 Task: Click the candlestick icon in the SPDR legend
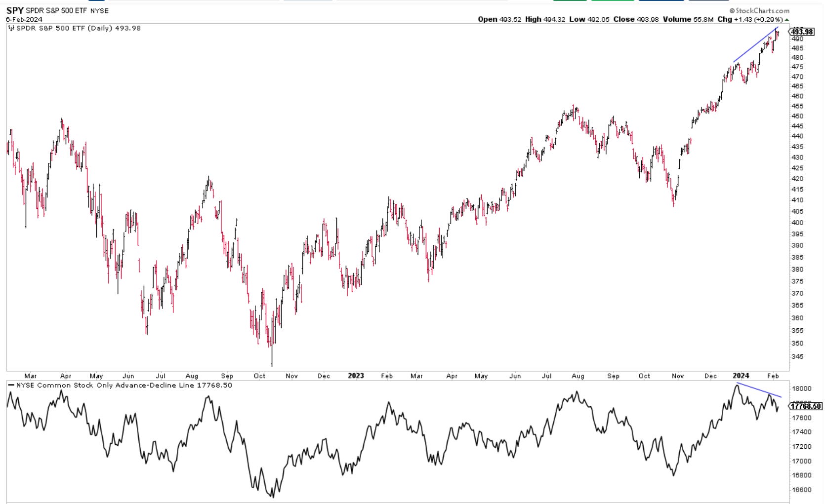click(11, 28)
